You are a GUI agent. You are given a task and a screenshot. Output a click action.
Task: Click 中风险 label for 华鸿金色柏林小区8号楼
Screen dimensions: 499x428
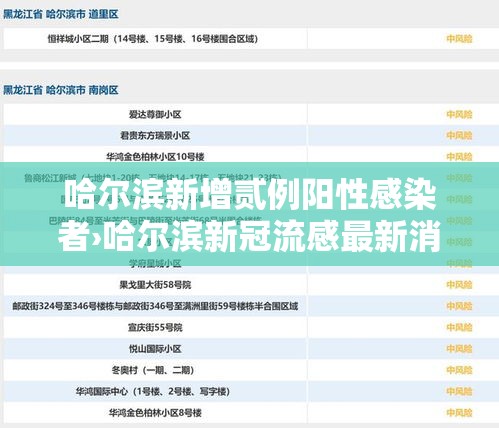[459, 413]
